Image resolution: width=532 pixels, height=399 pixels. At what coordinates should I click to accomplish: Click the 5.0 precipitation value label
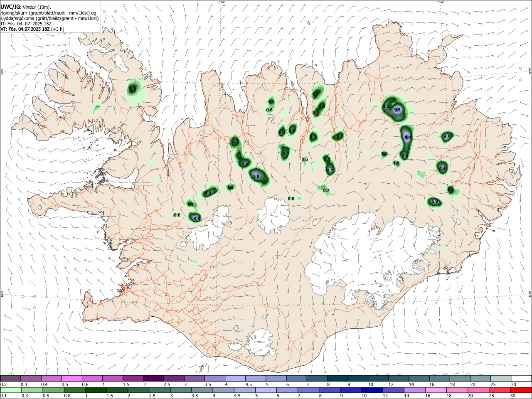coord(256,176)
